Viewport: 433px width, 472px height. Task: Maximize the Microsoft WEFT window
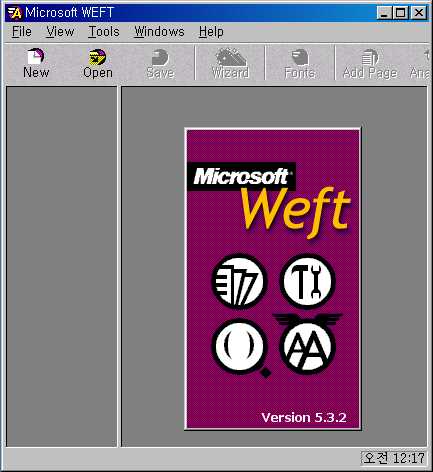click(400, 13)
